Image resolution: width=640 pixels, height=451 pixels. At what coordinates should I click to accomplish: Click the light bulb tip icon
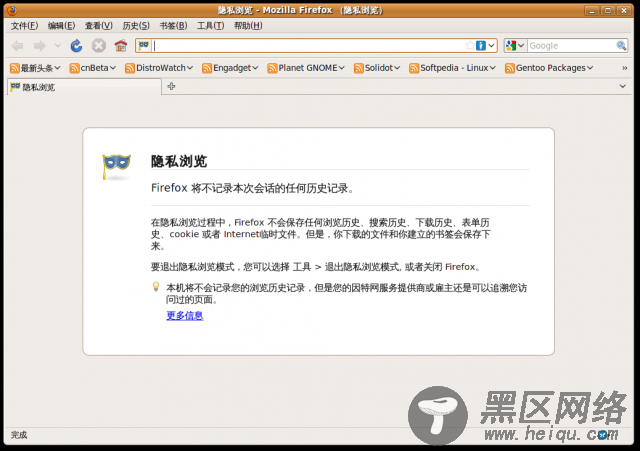pyautogui.click(x=156, y=287)
